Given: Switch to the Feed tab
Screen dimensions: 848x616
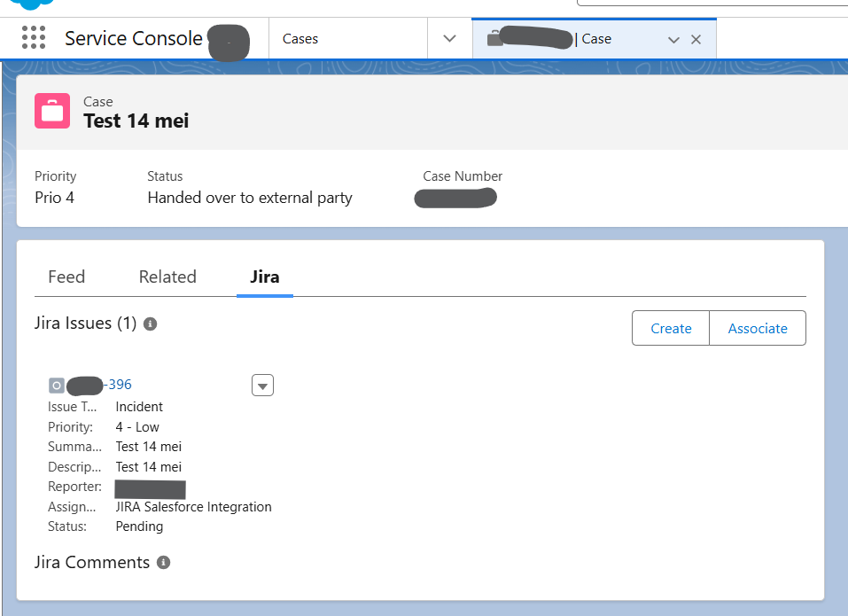Looking at the screenshot, I should pos(66,277).
